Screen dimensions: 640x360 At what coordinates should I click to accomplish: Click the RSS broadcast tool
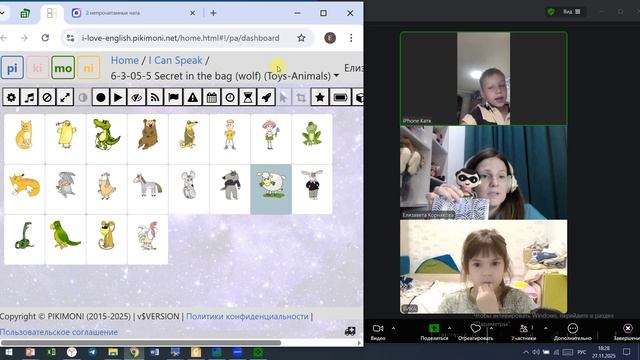(x=155, y=98)
